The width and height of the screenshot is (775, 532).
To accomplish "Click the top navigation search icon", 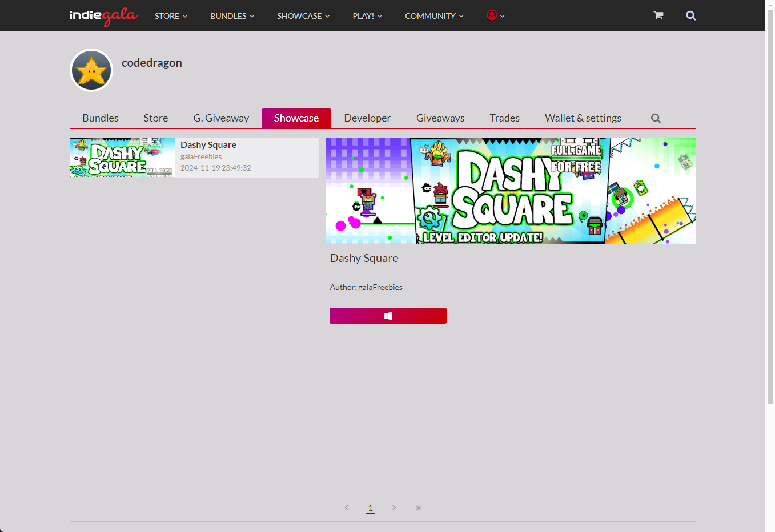I will click(x=690, y=15).
